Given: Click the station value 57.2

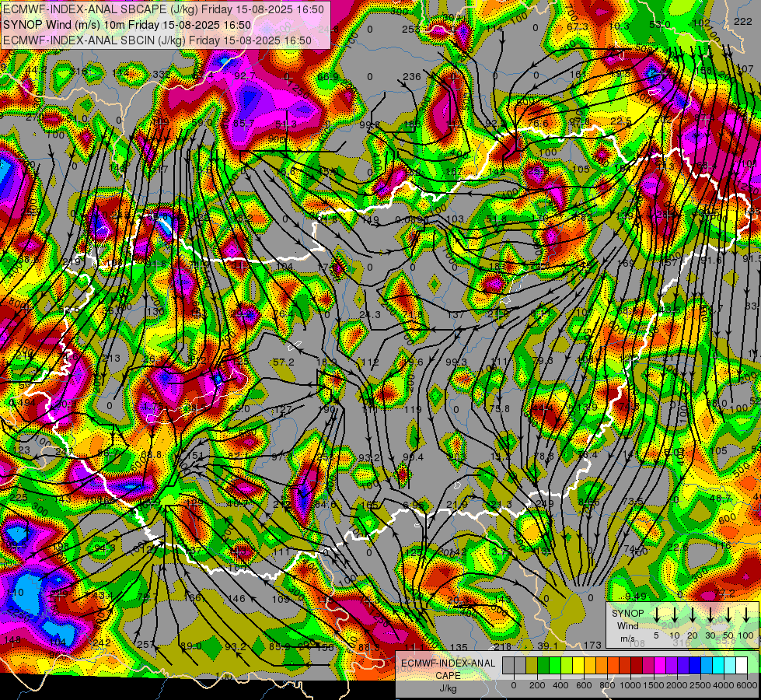Looking at the screenshot, I should point(284,362).
